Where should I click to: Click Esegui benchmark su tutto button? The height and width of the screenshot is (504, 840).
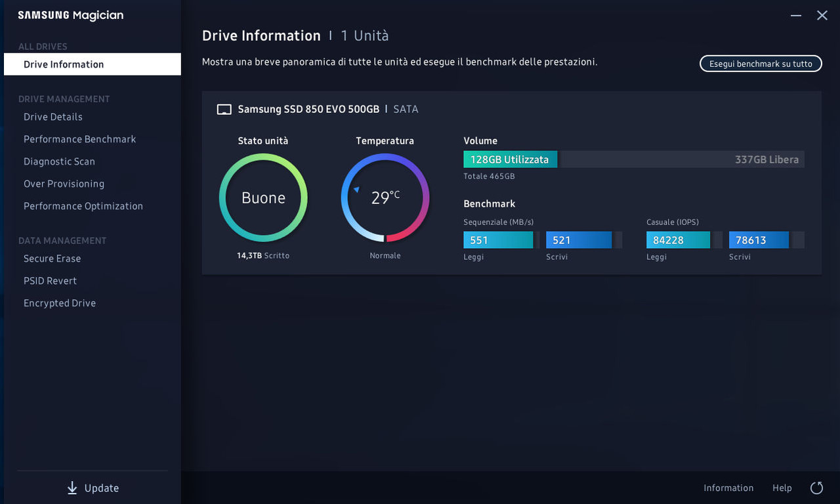pos(761,64)
